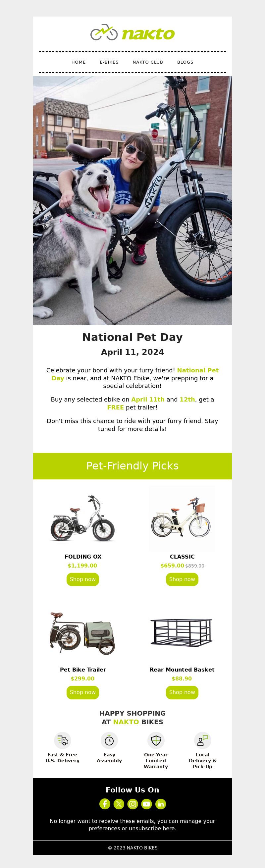This screenshot has height=868, width=265.
Task: Shop now for the Classic bike
Action: click(x=182, y=579)
